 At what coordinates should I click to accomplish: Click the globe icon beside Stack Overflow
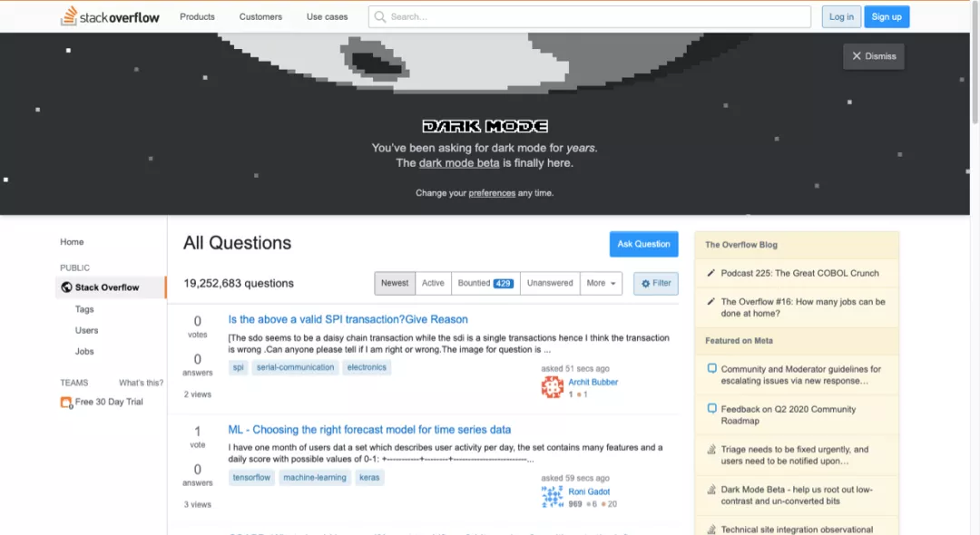(67, 287)
